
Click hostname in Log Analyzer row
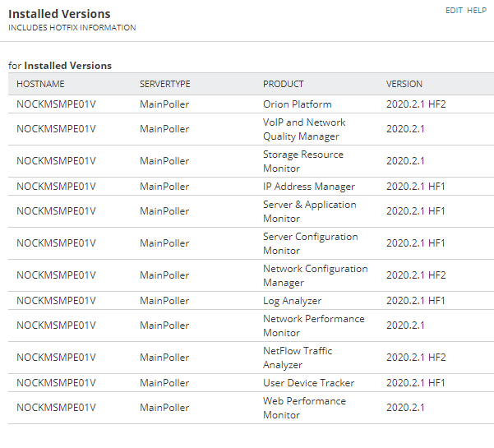tap(56, 301)
